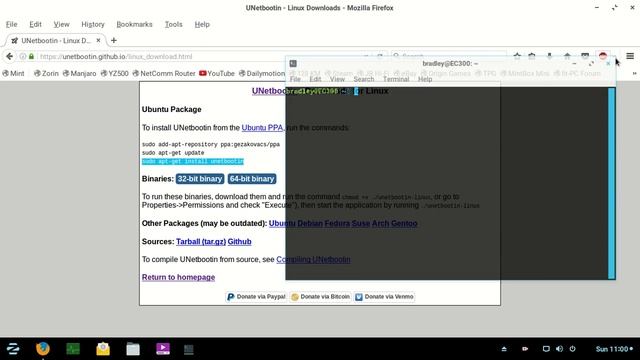Open Firefox Help menu
This screenshot has height=360, width=640.
[202, 24]
